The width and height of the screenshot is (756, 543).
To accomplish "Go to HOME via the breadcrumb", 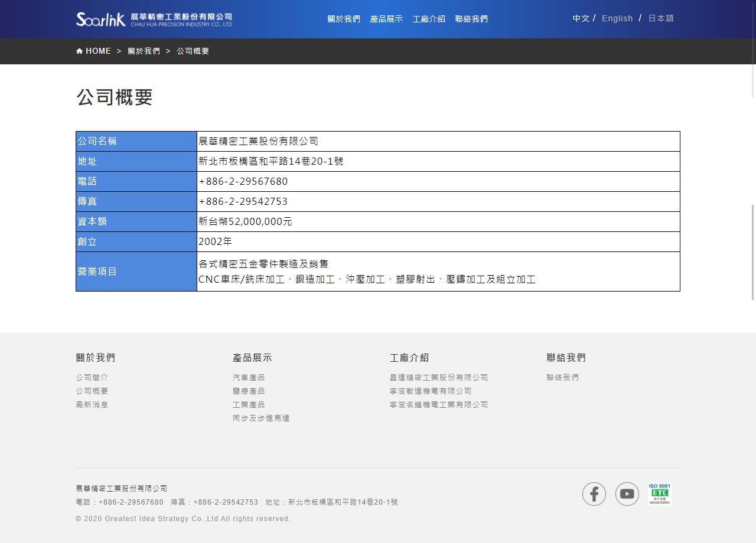I will [x=94, y=51].
